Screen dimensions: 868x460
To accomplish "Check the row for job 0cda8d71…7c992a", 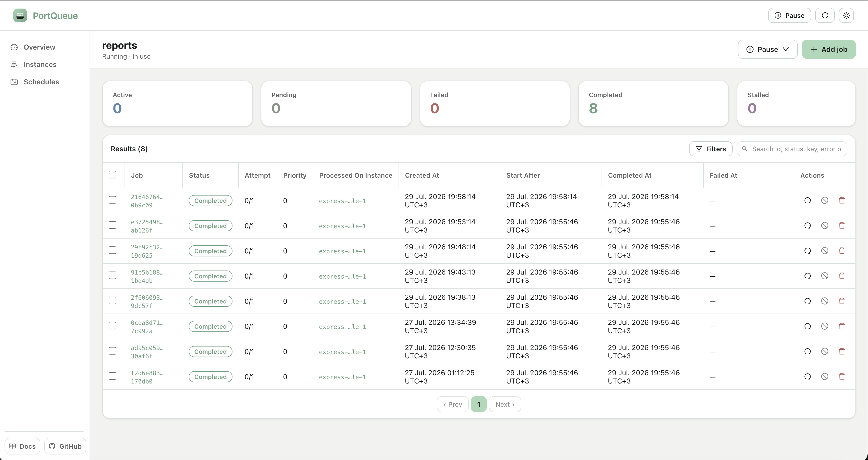I will click(x=112, y=326).
